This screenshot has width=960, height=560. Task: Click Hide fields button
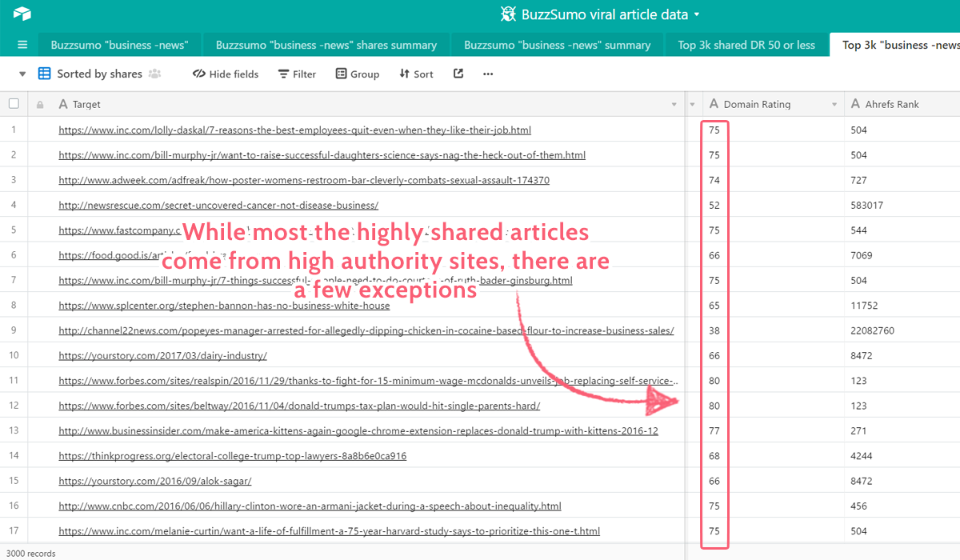coord(226,74)
